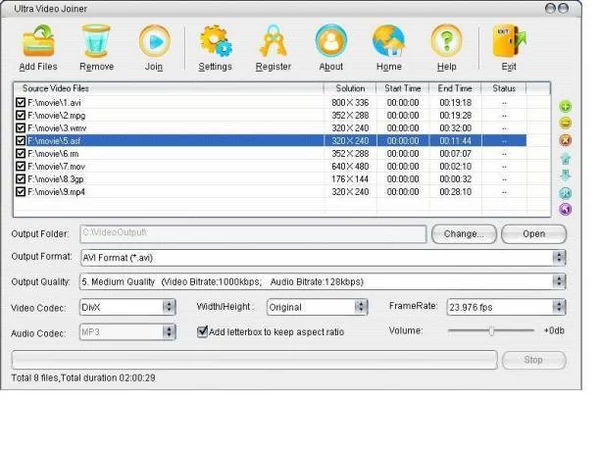Toggle Add letterbox to keep aspect ratio
Viewport: 600px width, 450px height.
[202, 331]
